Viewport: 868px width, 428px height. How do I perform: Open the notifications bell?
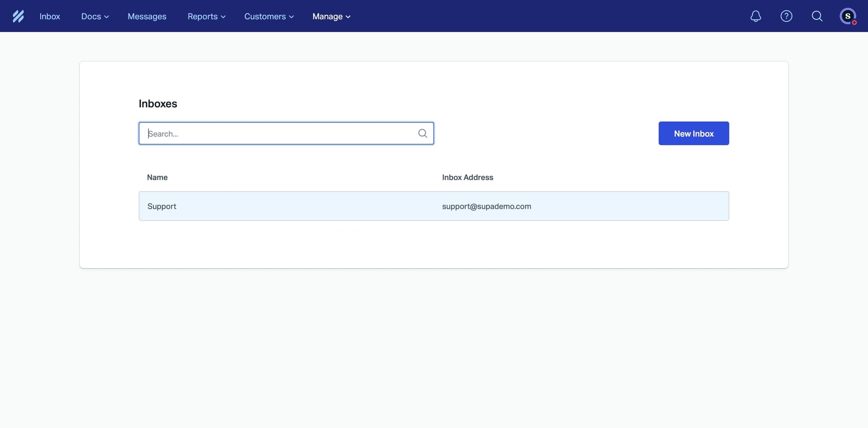[755, 16]
